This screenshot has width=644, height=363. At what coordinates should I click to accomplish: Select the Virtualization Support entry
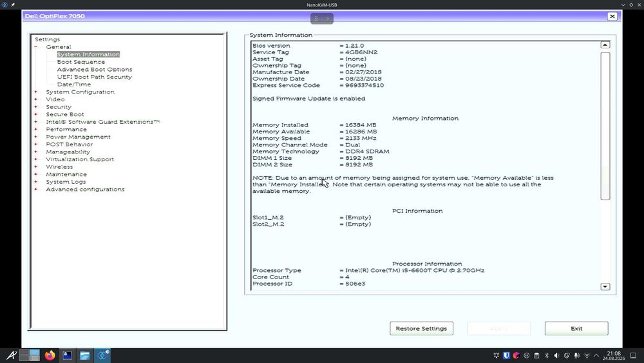point(80,159)
